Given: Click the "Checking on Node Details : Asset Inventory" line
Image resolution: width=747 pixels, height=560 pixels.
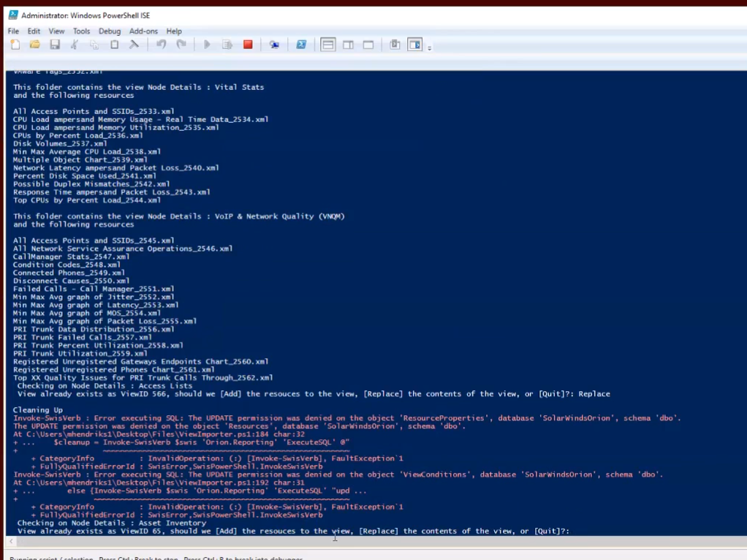Looking at the screenshot, I should (112, 523).
